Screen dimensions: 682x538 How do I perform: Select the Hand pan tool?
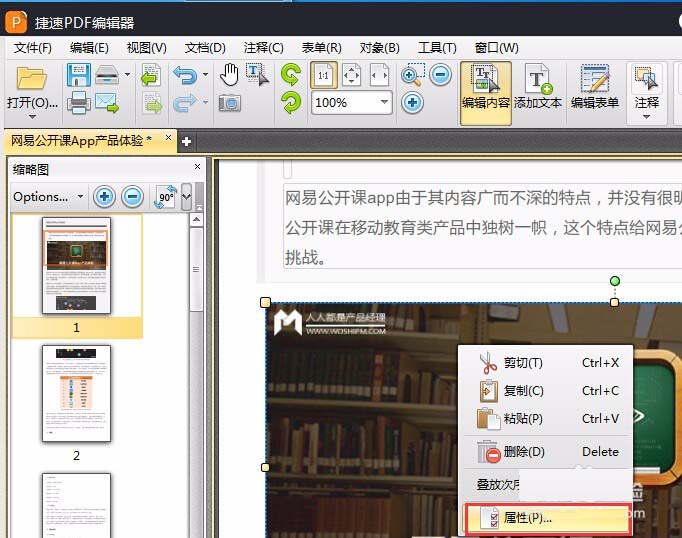pos(229,74)
